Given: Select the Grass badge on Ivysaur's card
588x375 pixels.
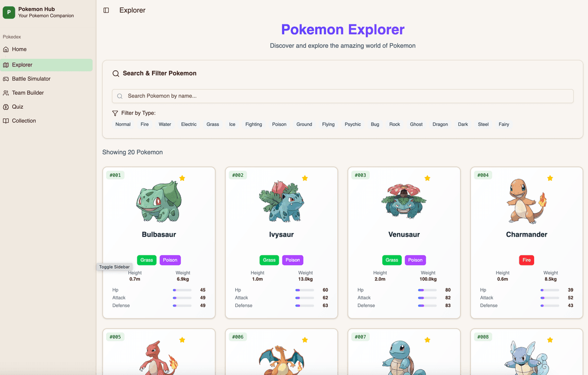Looking at the screenshot, I should tap(269, 260).
